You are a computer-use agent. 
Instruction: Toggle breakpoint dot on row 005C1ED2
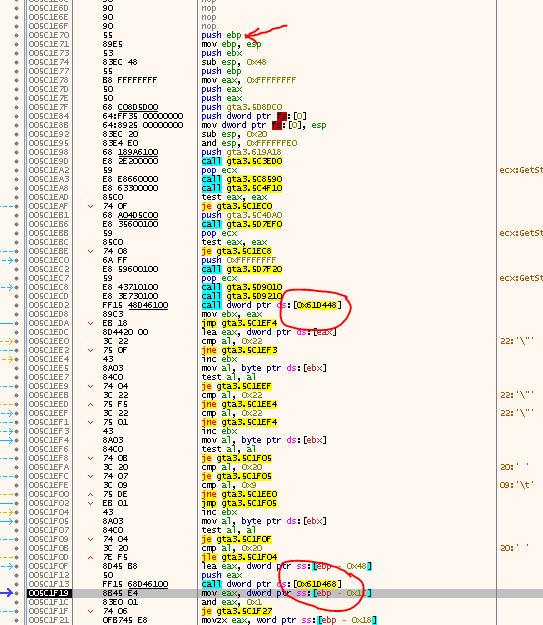(16, 305)
